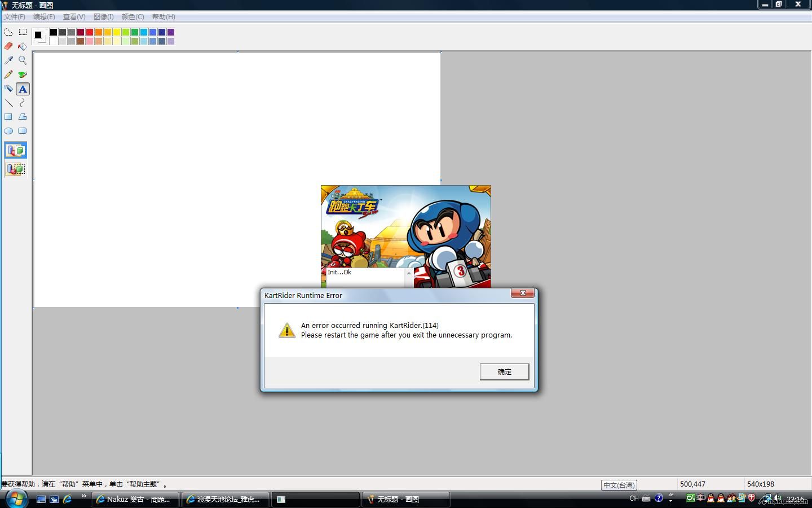
Task: Open the 帮助(H) menu
Action: 164,17
